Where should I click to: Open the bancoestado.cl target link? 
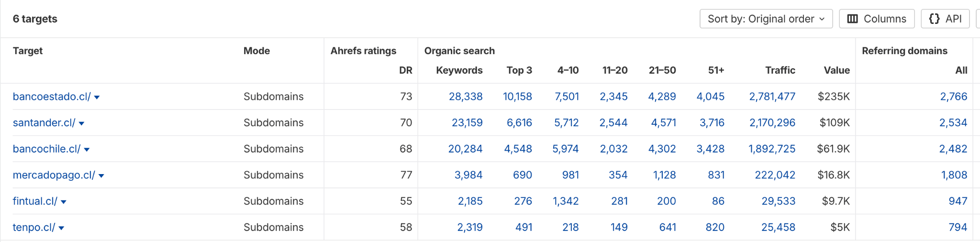click(51, 97)
